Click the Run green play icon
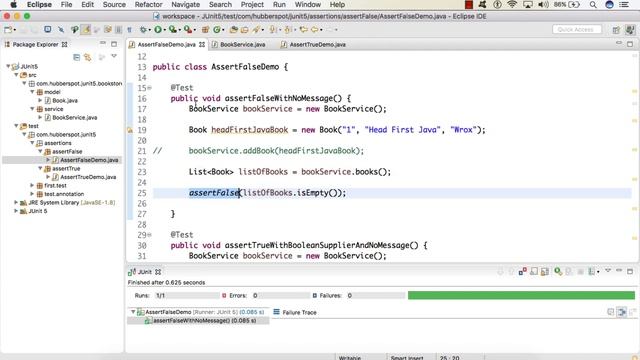640x360 pixels. [x=158, y=30]
